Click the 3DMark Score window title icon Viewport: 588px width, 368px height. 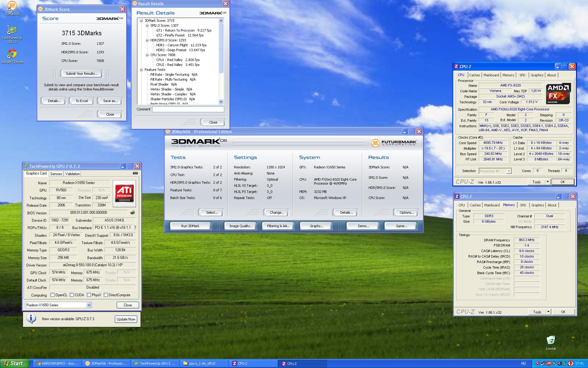coord(41,9)
